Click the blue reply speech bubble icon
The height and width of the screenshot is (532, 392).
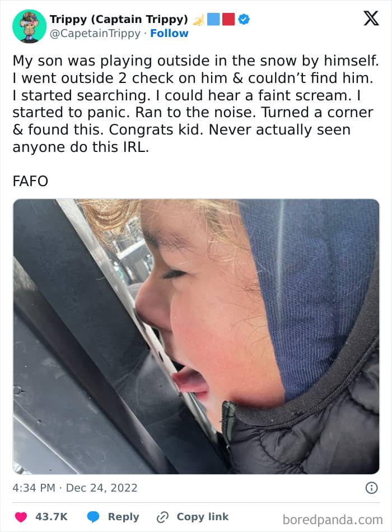point(93,517)
